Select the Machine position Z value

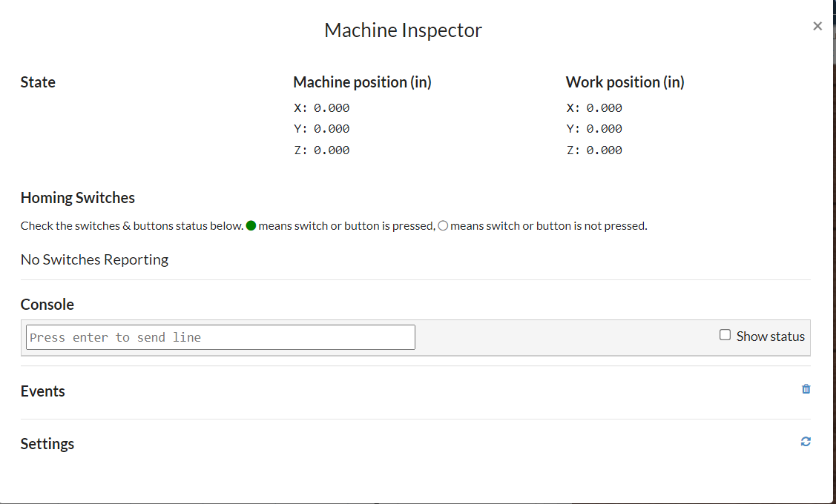click(x=331, y=150)
